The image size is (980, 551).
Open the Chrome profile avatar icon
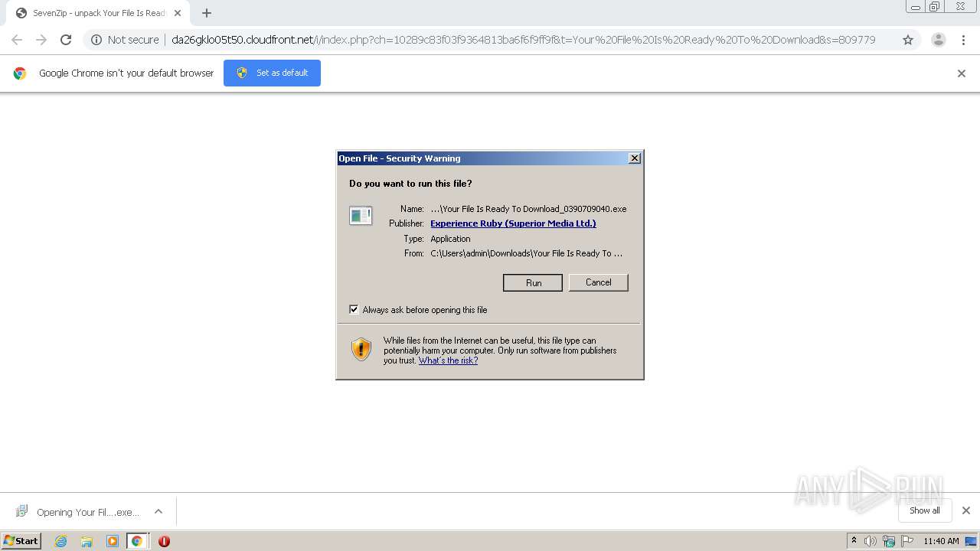[939, 40]
